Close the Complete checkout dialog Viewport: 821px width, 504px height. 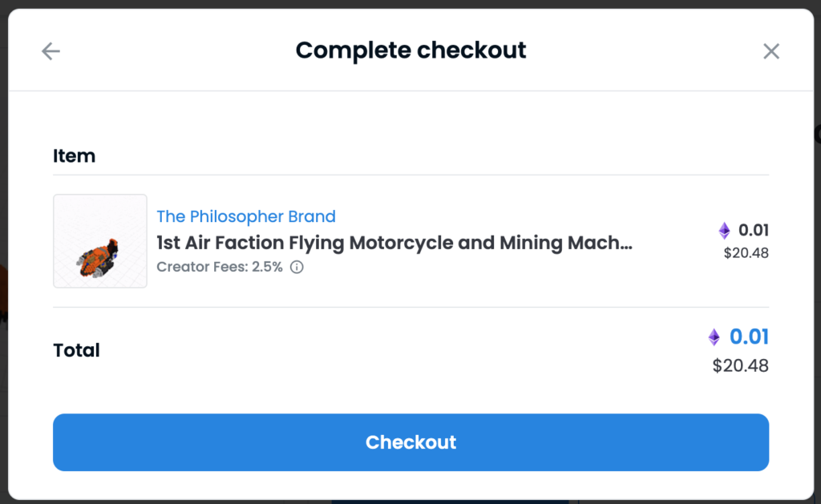click(771, 51)
